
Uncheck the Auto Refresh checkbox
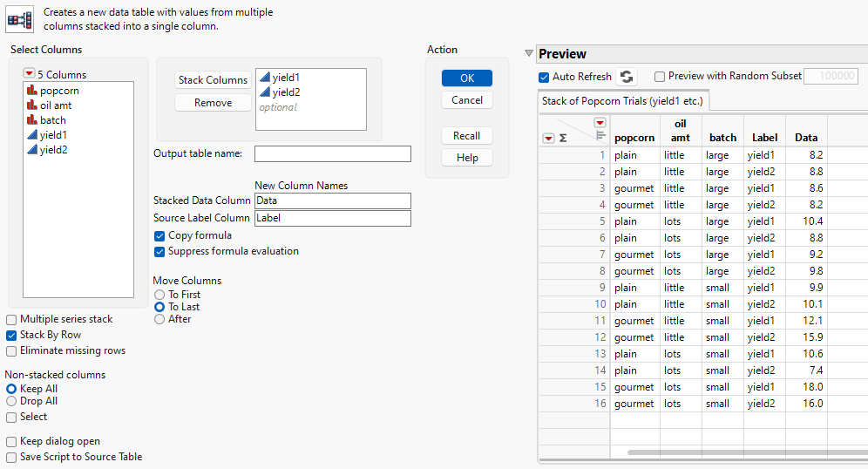tap(545, 77)
